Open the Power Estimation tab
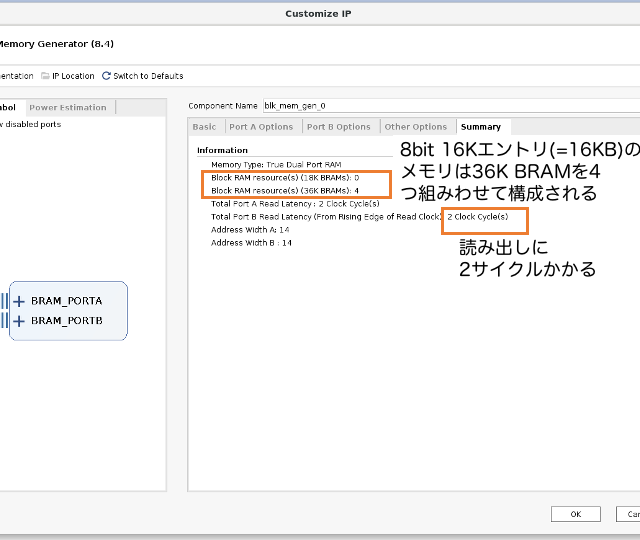 [67, 107]
